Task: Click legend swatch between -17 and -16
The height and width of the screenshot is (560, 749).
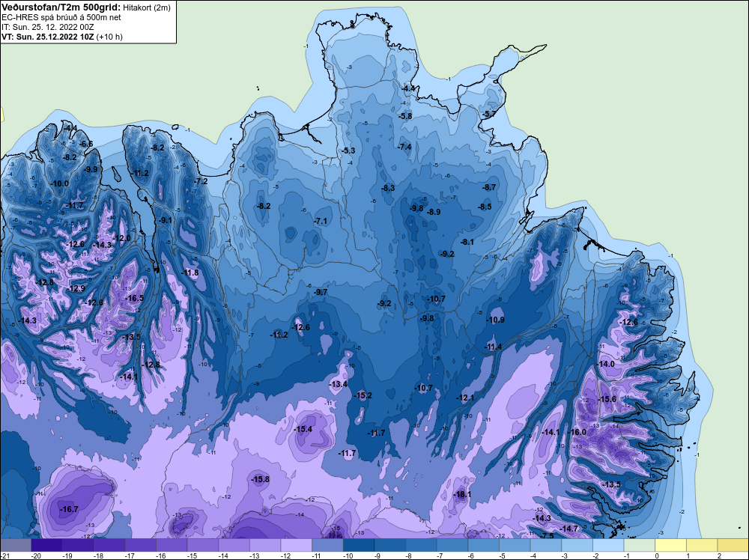Action: coord(140,545)
